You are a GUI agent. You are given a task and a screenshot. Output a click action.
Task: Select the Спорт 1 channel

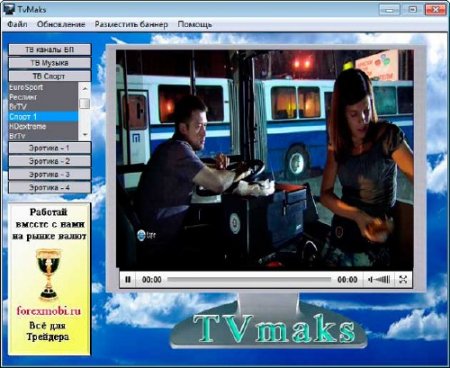43,117
